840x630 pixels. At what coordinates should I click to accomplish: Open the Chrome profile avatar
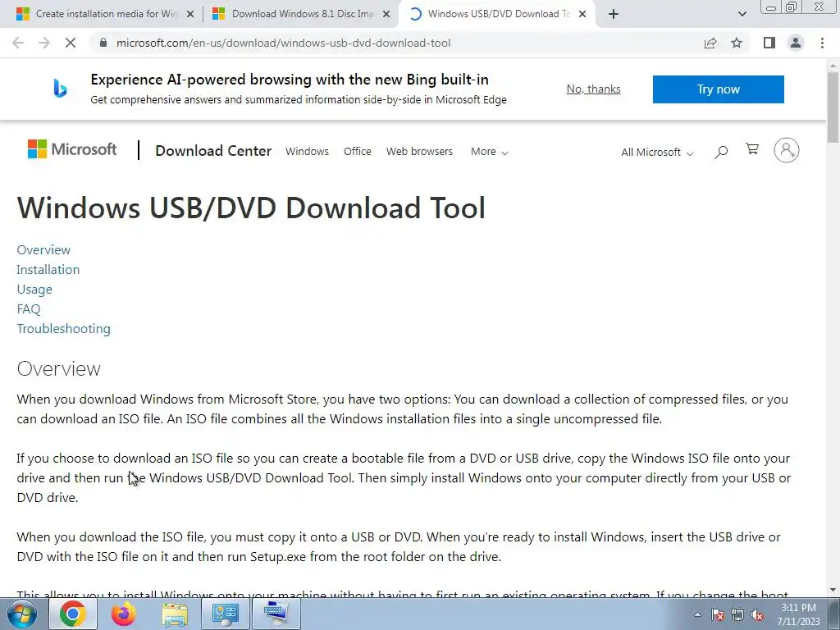796,43
